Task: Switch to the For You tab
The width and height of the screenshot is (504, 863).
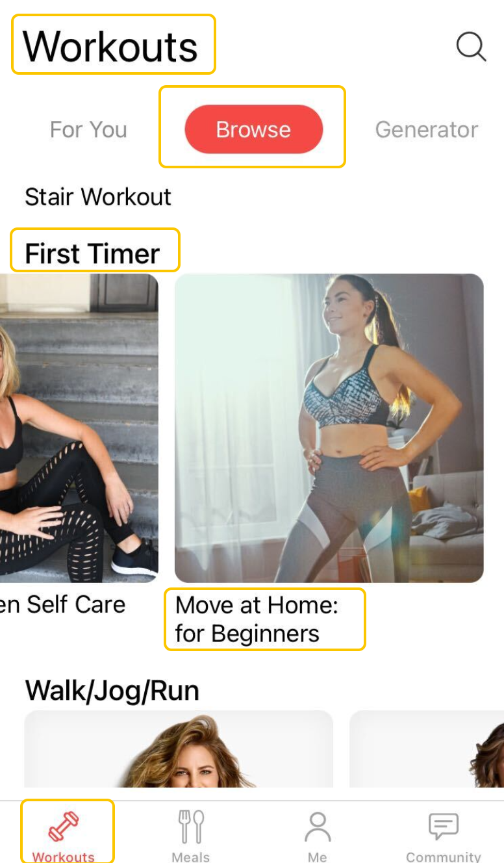Action: 88,129
